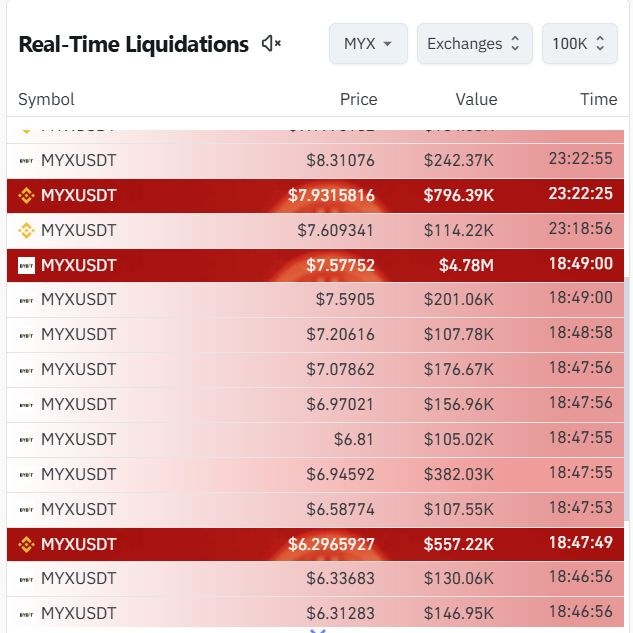Click the Bybit icon on $4.78M row
The width and height of the screenshot is (633, 633).
[26, 266]
